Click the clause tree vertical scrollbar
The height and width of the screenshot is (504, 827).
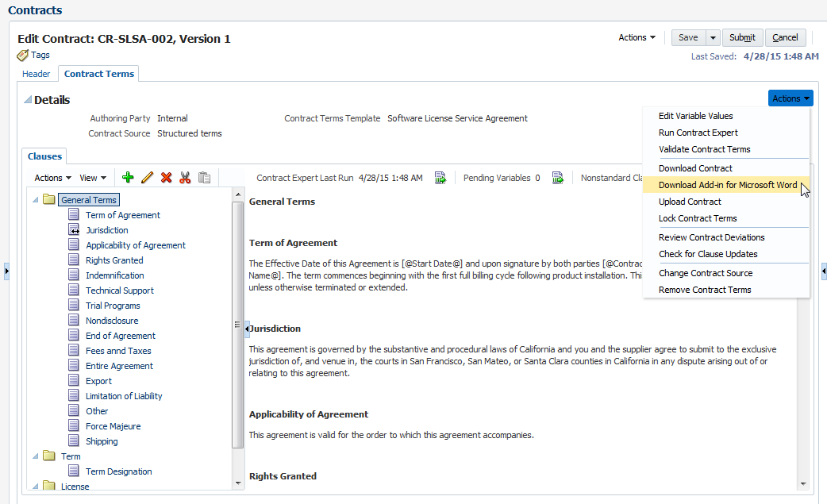237,317
